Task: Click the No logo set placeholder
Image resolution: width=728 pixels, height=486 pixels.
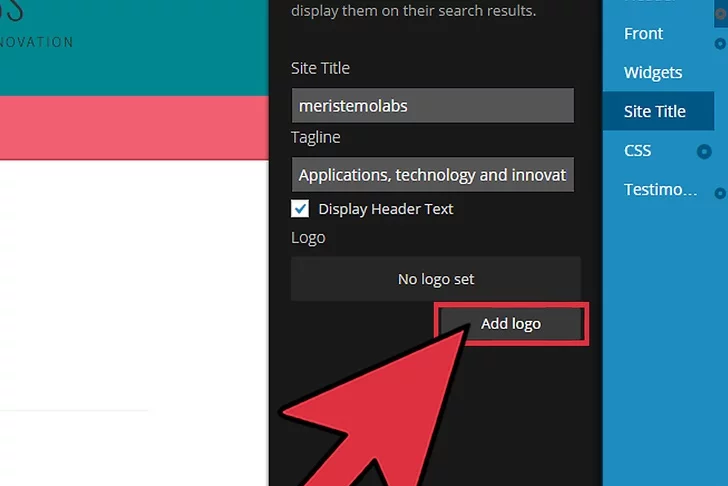Action: (x=435, y=279)
